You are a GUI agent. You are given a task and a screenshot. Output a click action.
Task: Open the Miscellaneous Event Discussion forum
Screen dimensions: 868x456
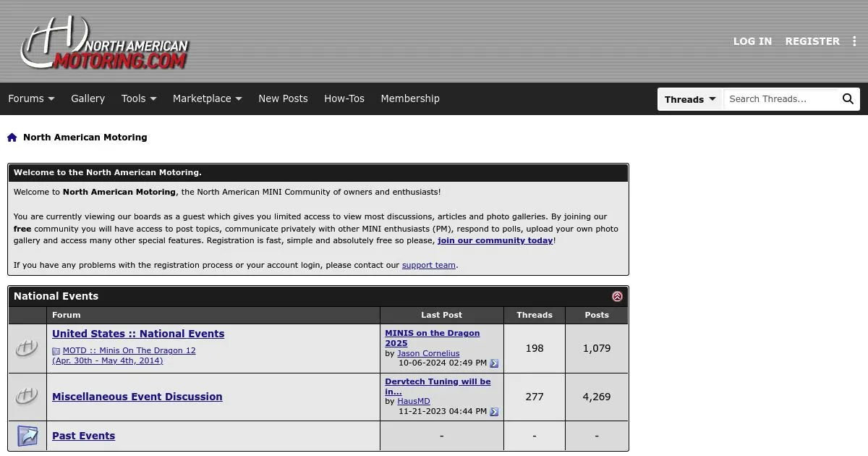tap(137, 397)
